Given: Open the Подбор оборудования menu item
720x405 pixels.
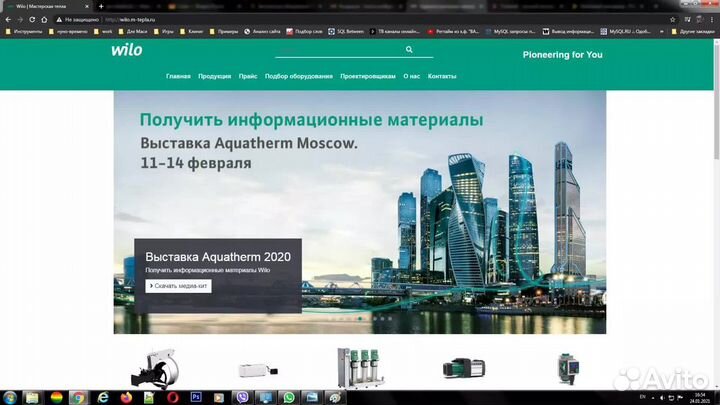Looking at the screenshot, I should point(298,76).
